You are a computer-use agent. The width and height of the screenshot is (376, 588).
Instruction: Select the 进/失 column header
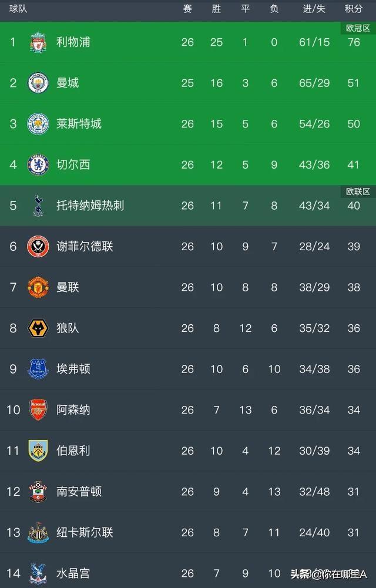click(314, 9)
